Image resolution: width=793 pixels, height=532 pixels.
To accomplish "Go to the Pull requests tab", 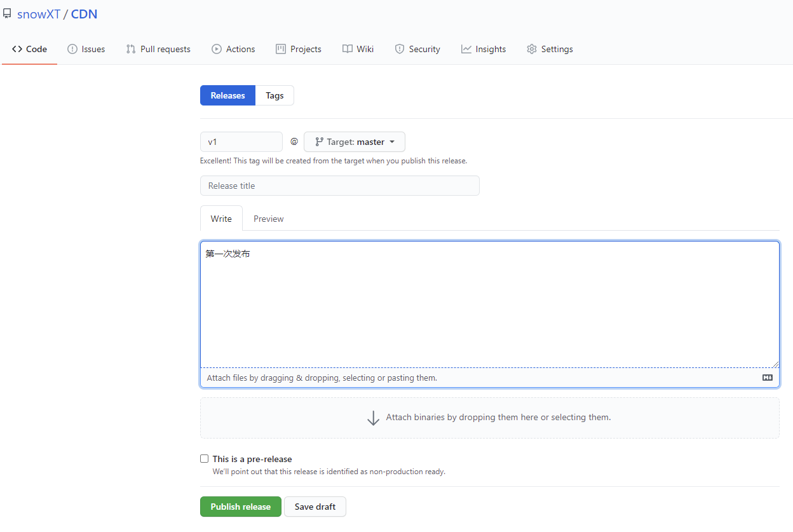I will pyautogui.click(x=158, y=49).
